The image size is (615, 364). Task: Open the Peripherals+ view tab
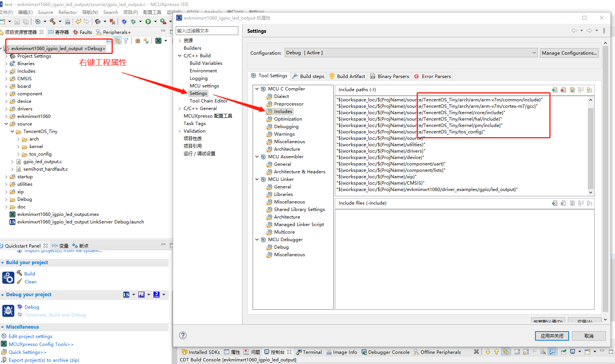tap(113, 32)
